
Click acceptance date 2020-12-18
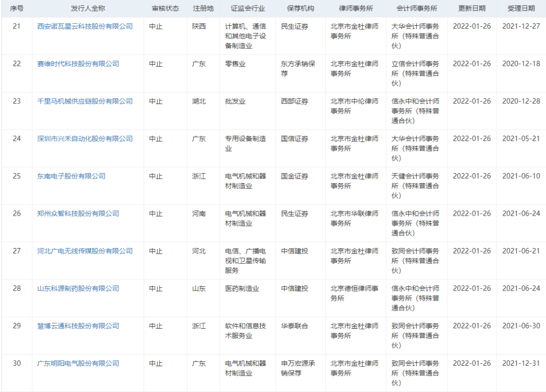(521, 64)
